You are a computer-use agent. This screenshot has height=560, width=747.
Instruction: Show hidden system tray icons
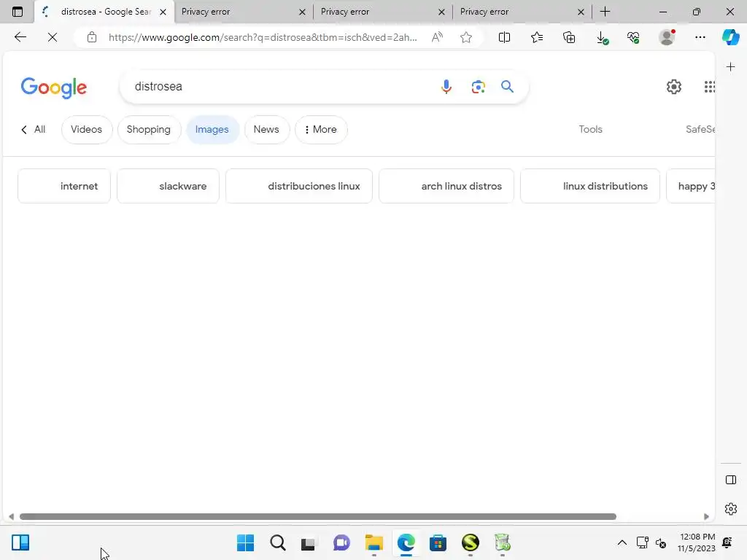pos(622,542)
